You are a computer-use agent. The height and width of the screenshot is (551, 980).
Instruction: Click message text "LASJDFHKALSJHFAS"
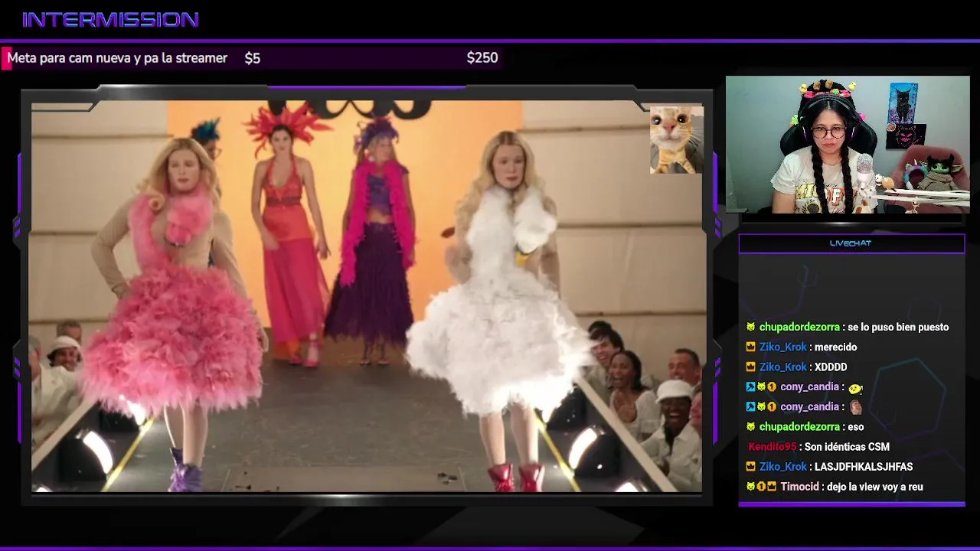(x=864, y=467)
